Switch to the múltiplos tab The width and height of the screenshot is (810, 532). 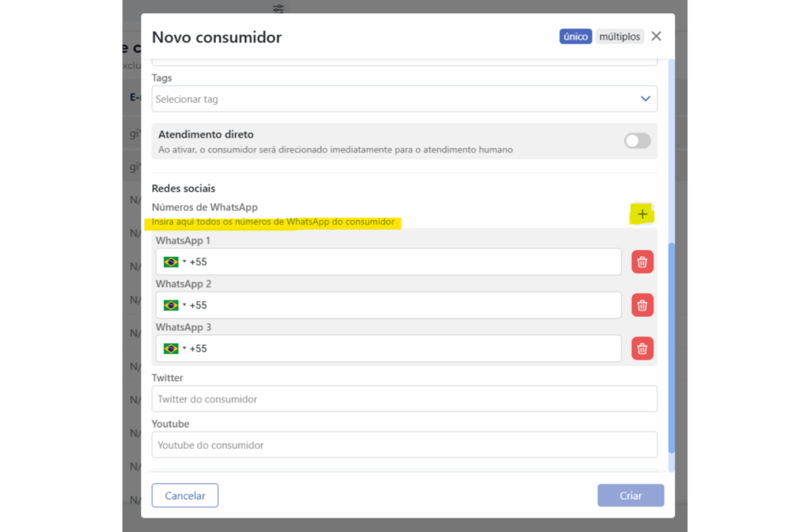pos(619,36)
